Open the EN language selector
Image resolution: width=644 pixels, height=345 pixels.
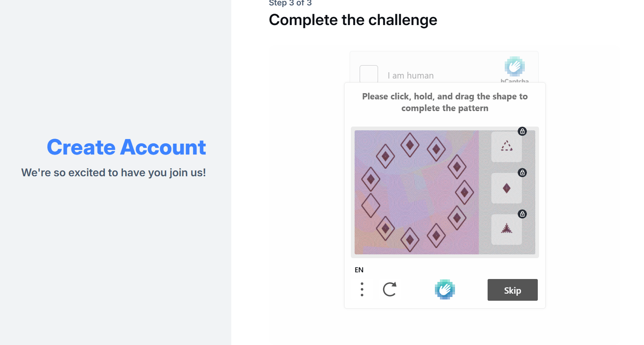point(359,269)
